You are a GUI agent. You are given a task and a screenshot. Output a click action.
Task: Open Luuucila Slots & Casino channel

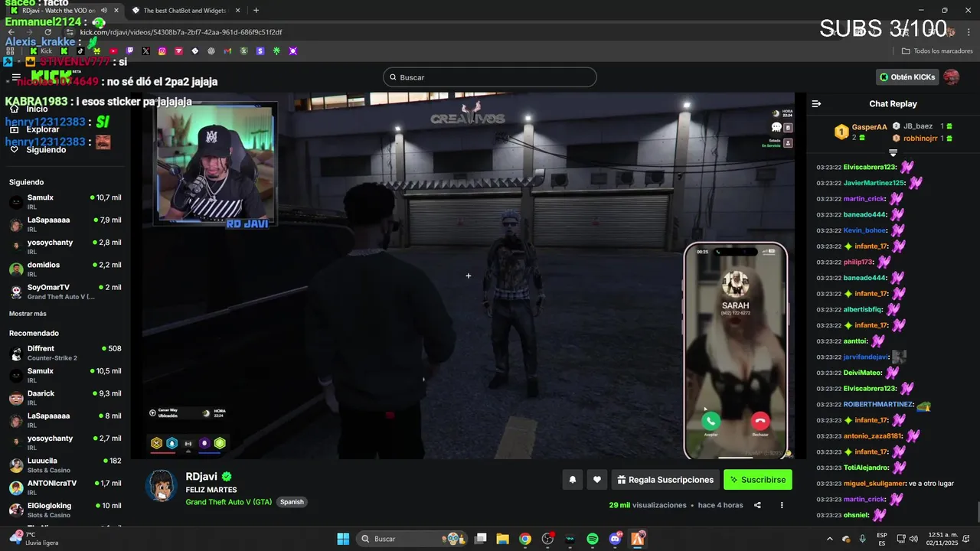(65, 465)
